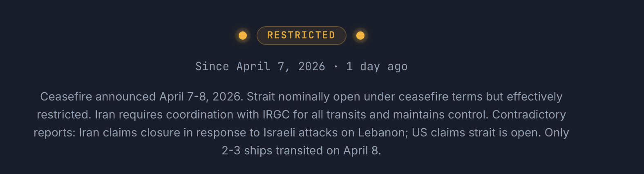This screenshot has height=174, width=644.
Task: Click "Ceasefire announced April 7-8, 2026" sentence
Action: [x=141, y=97]
